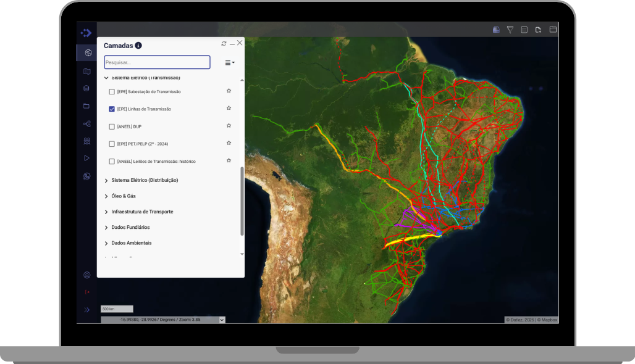The height and width of the screenshot is (364, 635).
Task: Open the user account icon in sidebar
Action: point(86,275)
